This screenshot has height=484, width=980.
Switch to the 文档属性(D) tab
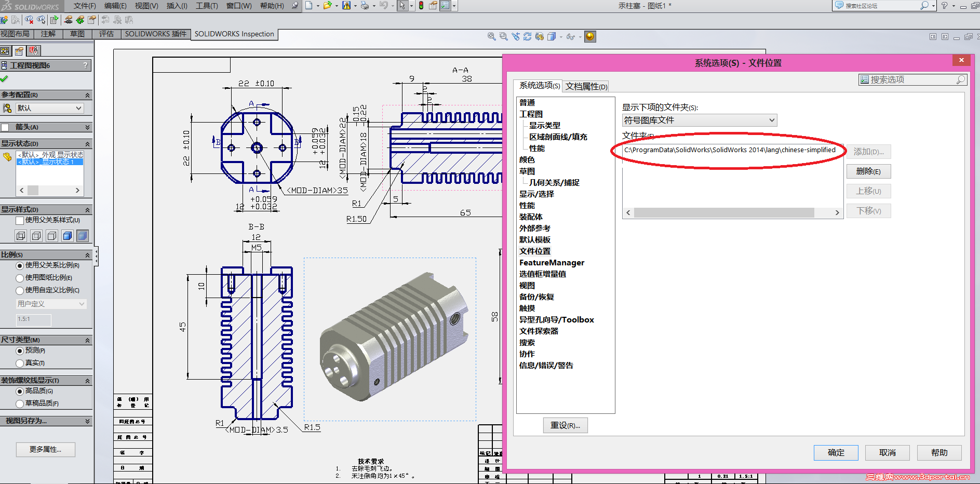[x=586, y=86]
